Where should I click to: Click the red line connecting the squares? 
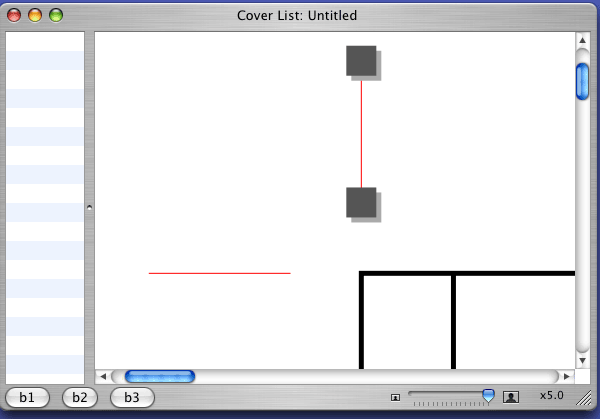click(361, 132)
